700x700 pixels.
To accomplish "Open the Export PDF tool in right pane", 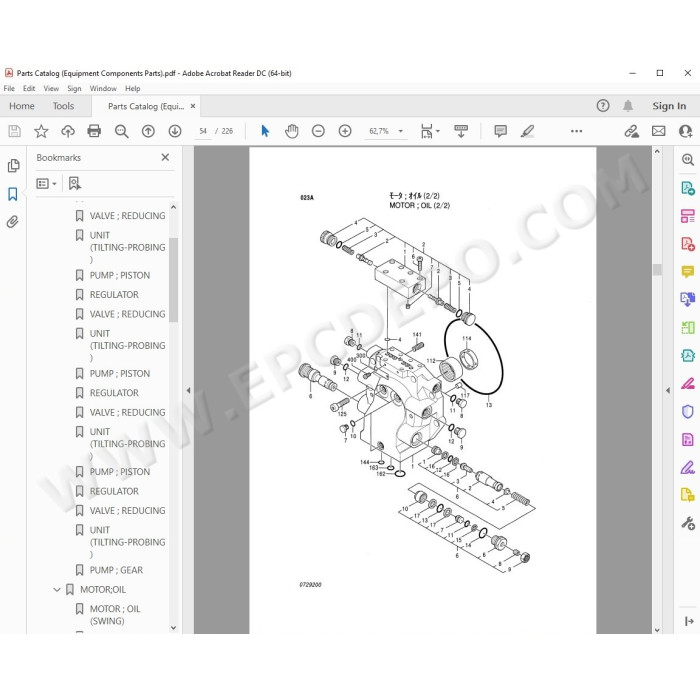I will pyautogui.click(x=688, y=299).
